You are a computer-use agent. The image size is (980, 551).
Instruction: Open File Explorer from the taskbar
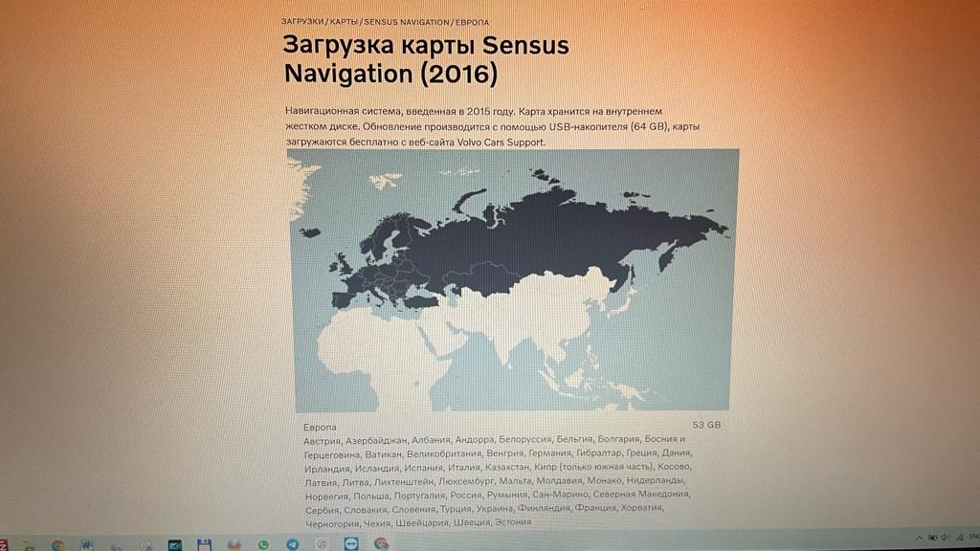click(28, 546)
